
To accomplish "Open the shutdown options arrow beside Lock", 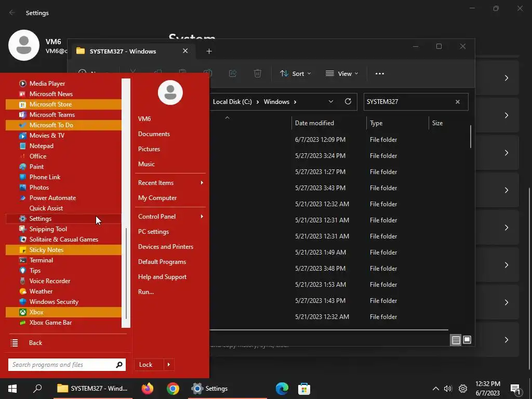I will (x=169, y=365).
